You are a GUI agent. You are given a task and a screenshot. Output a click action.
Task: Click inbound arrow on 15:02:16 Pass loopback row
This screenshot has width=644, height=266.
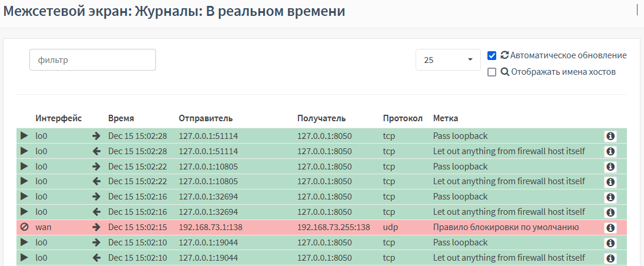[x=97, y=196]
